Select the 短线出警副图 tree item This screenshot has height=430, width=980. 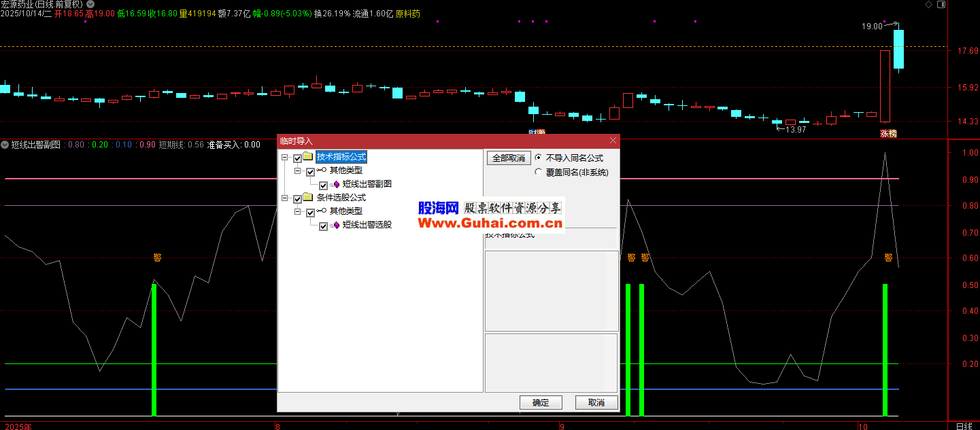pyautogui.click(x=367, y=184)
